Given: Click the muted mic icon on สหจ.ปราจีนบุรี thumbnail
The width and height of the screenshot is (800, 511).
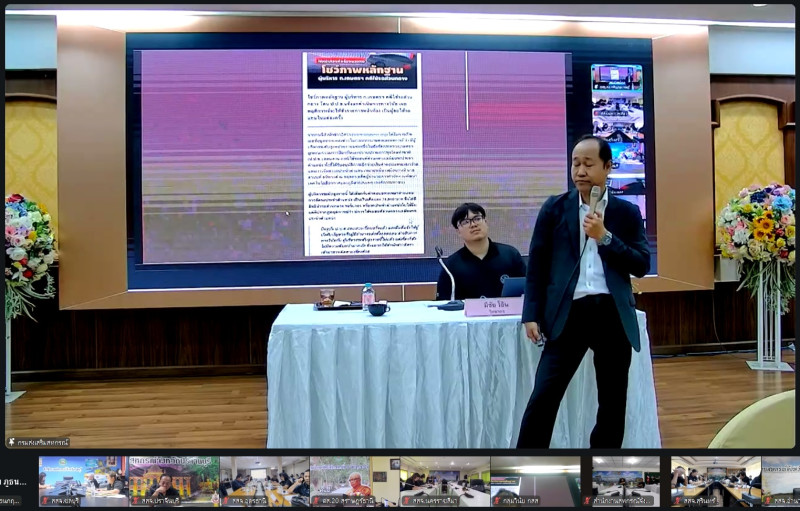Looking at the screenshot, I should coord(134,500).
